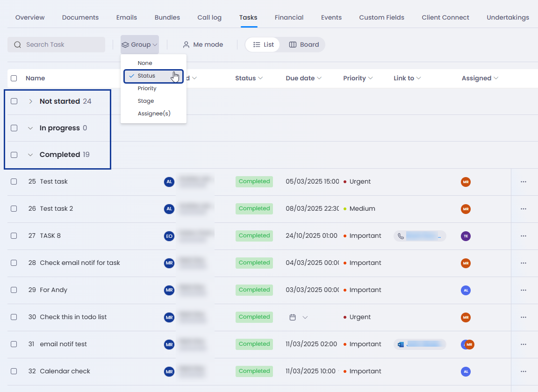Screen dimensions: 538x392
Task: Click Completed status badge for Test task
Action: coord(254,181)
